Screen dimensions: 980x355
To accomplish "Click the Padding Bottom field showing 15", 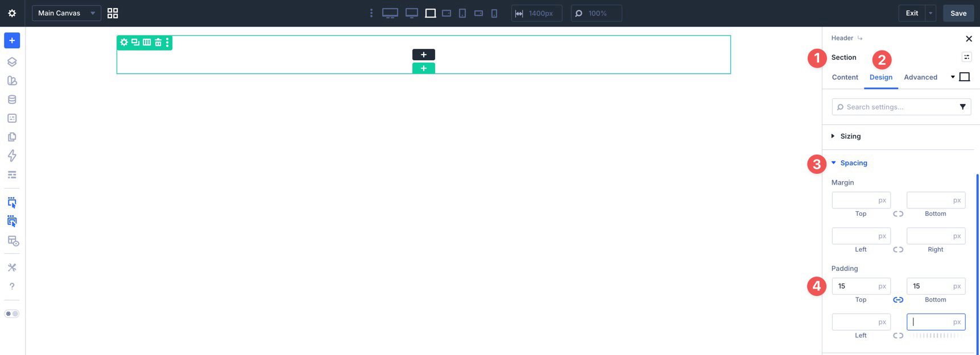I will pyautogui.click(x=936, y=286).
